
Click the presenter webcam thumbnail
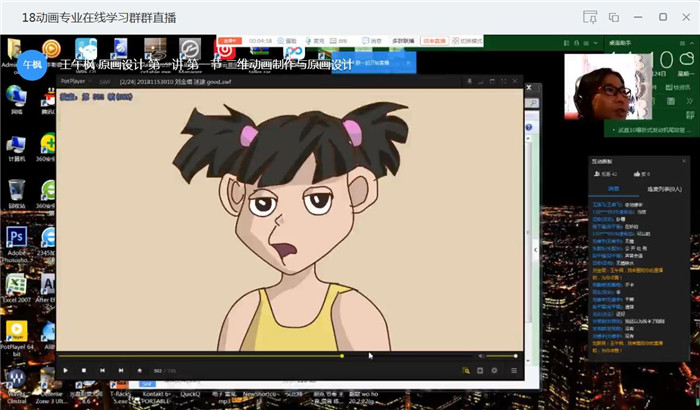click(x=608, y=87)
